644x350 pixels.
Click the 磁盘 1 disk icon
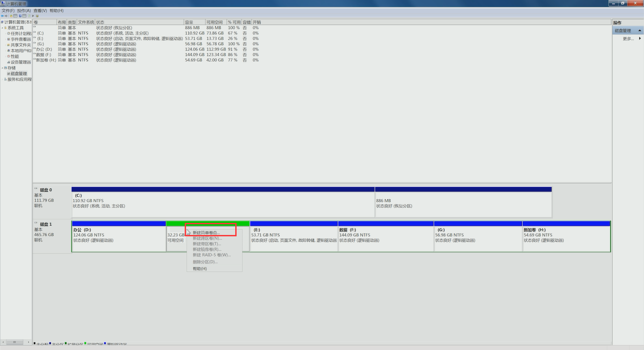coord(36,223)
